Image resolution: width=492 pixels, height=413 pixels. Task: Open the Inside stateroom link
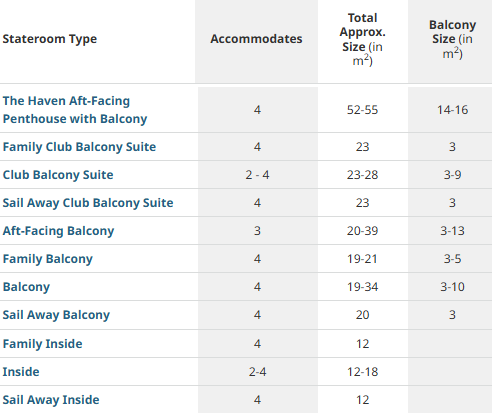[x=21, y=372]
